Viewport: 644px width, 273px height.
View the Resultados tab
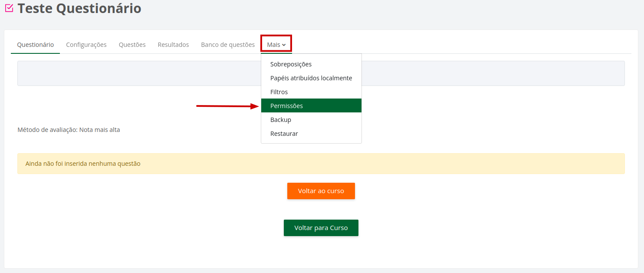(x=173, y=45)
